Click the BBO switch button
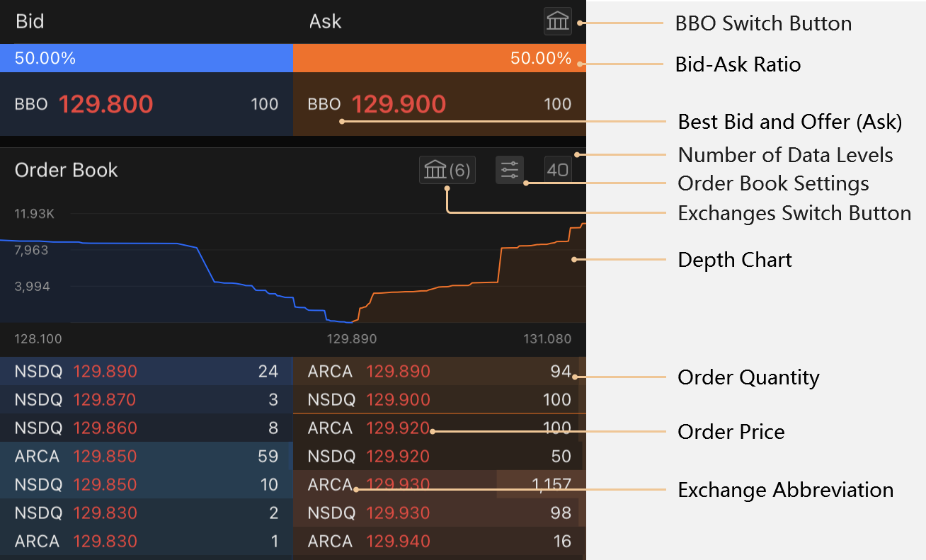The height and width of the screenshot is (560, 926). [558, 21]
